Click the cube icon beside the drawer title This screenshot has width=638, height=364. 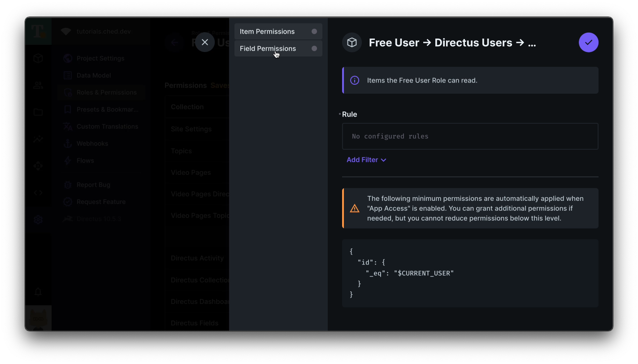[x=352, y=42]
